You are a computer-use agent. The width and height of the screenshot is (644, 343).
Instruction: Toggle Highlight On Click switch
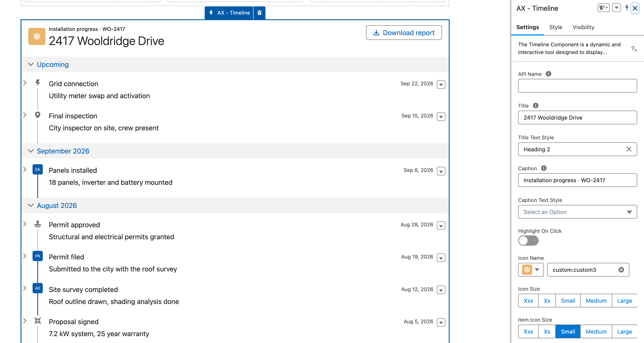point(528,241)
